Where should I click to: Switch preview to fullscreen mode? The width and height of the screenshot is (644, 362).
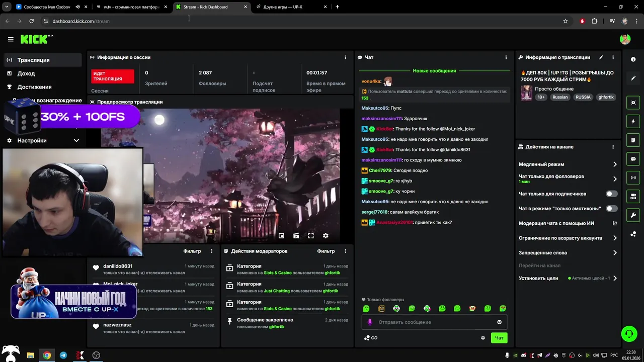pyautogui.click(x=311, y=235)
